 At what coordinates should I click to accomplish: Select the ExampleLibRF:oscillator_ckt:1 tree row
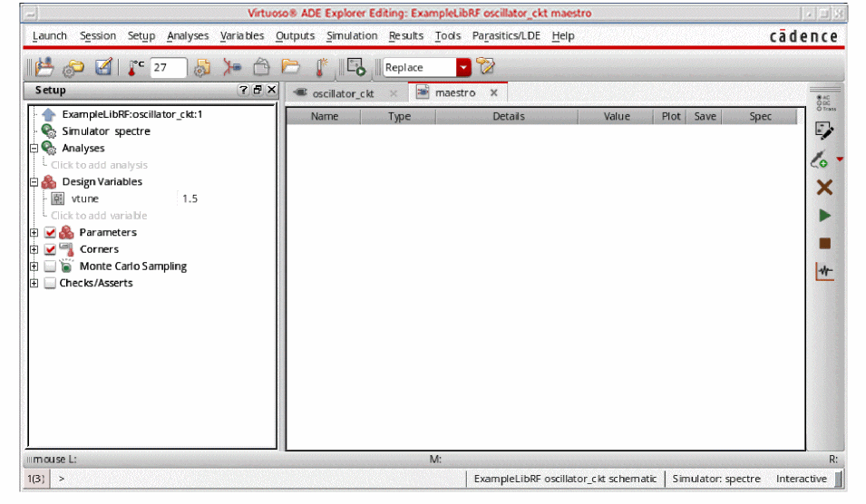pyautogui.click(x=132, y=114)
